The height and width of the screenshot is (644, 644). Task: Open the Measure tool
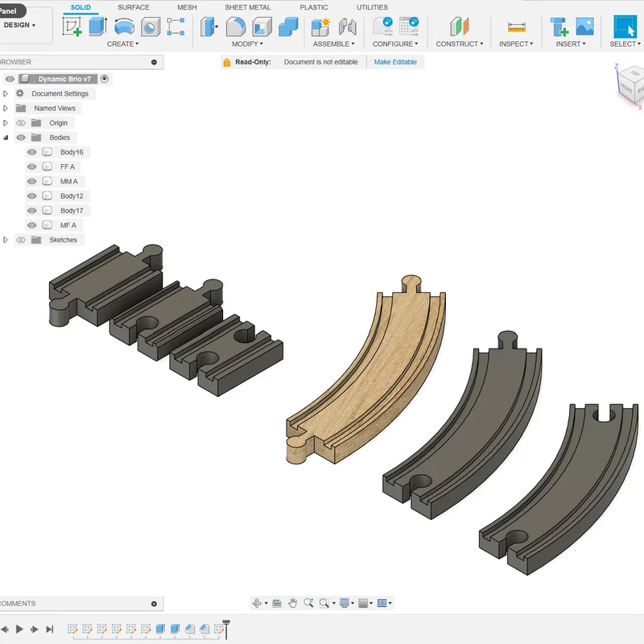[516, 27]
